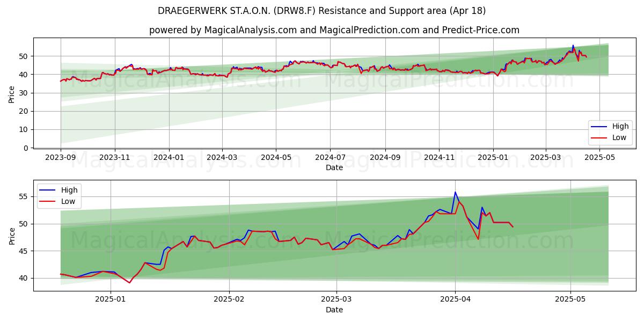The image size is (644, 322).
Task: Click the January 2025 price low on bottom chart
Action: coord(129,282)
